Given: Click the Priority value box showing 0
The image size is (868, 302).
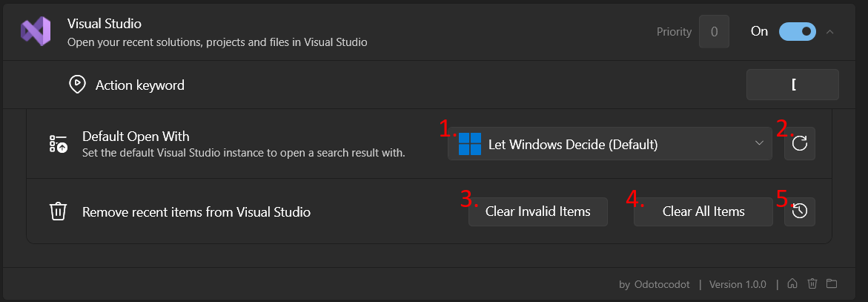Looking at the screenshot, I should tap(714, 32).
